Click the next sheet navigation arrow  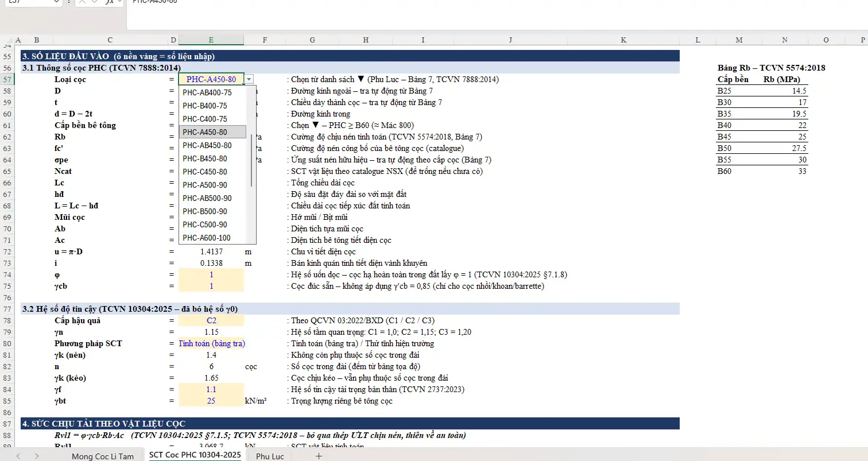[37, 456]
